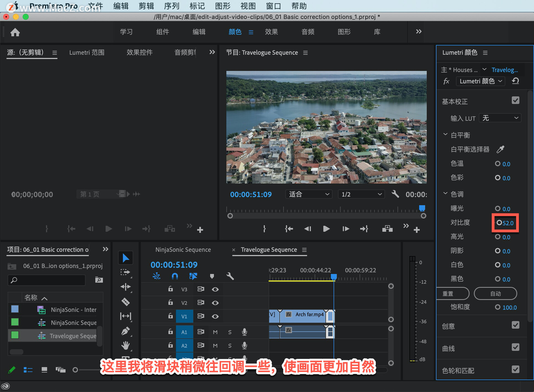Uncheck the 基本校正 checkbox
534x392 pixels.
click(515, 101)
